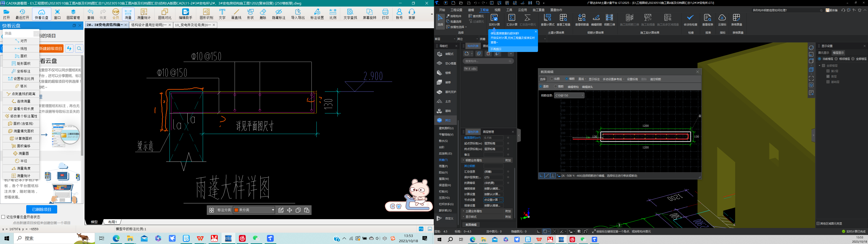Open Microsoft Edge from left taskbar
The width and height of the screenshot is (868, 244).
click(116, 238)
